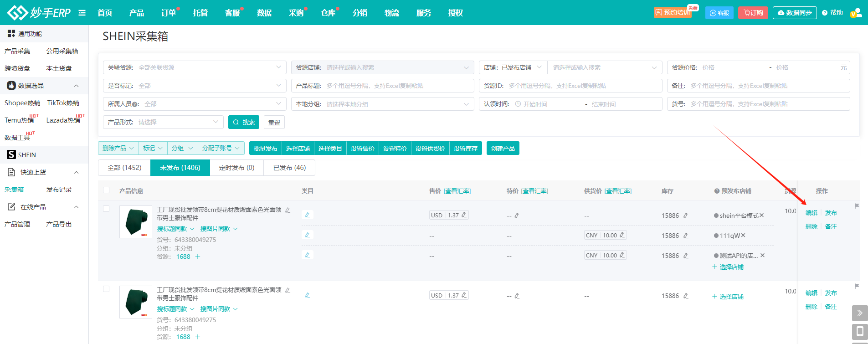Switch to the 全部 (1452) tab
This screenshot has width=868, height=344.
coord(124,168)
